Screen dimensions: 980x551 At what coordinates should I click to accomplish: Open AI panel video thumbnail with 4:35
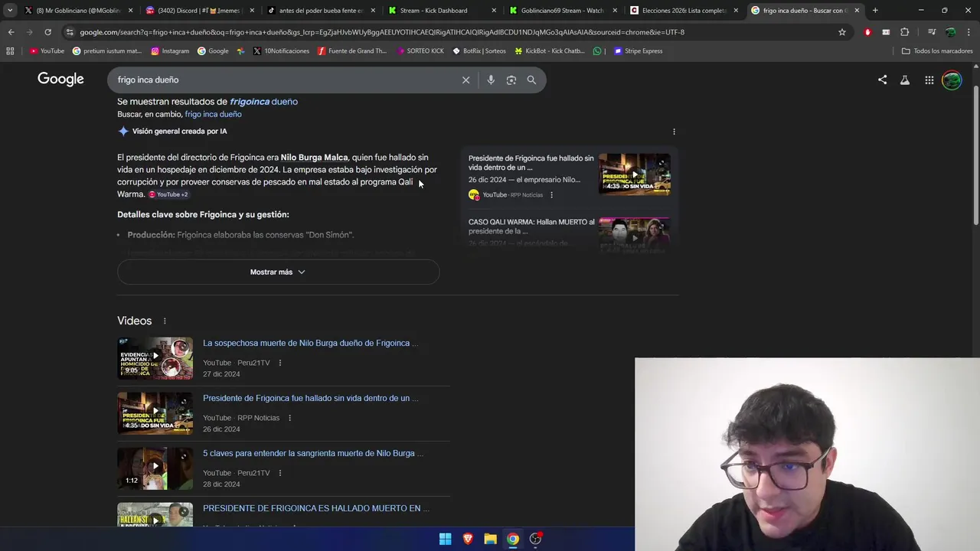[x=635, y=174]
